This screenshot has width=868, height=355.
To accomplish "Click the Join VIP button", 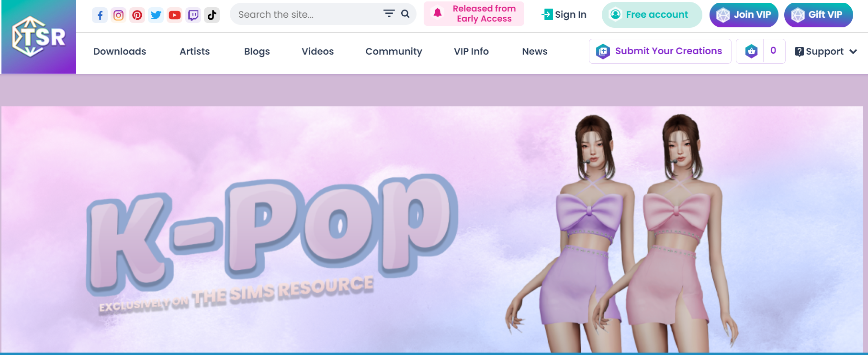I will click(x=744, y=15).
